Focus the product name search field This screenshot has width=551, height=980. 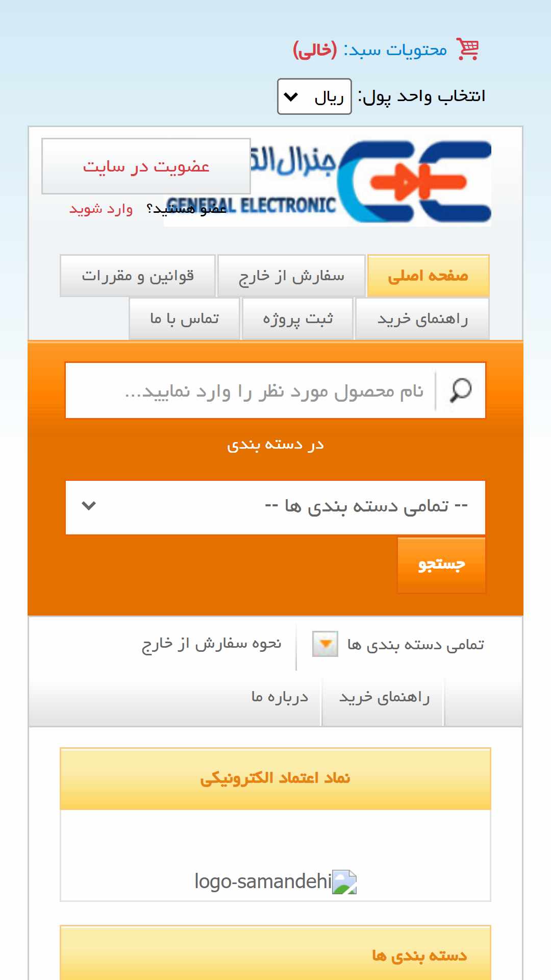point(251,390)
